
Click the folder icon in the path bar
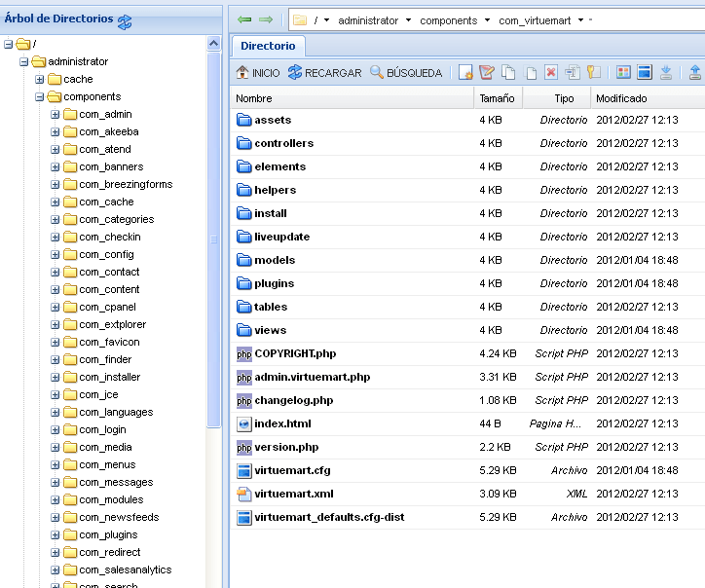pos(300,20)
